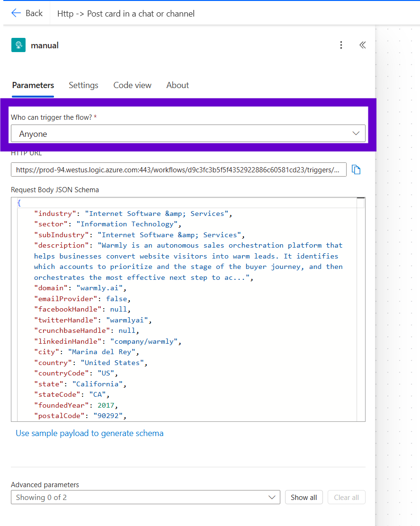Screen dimensions: 420x526
Task: Open the Settings tab
Action: [83, 85]
